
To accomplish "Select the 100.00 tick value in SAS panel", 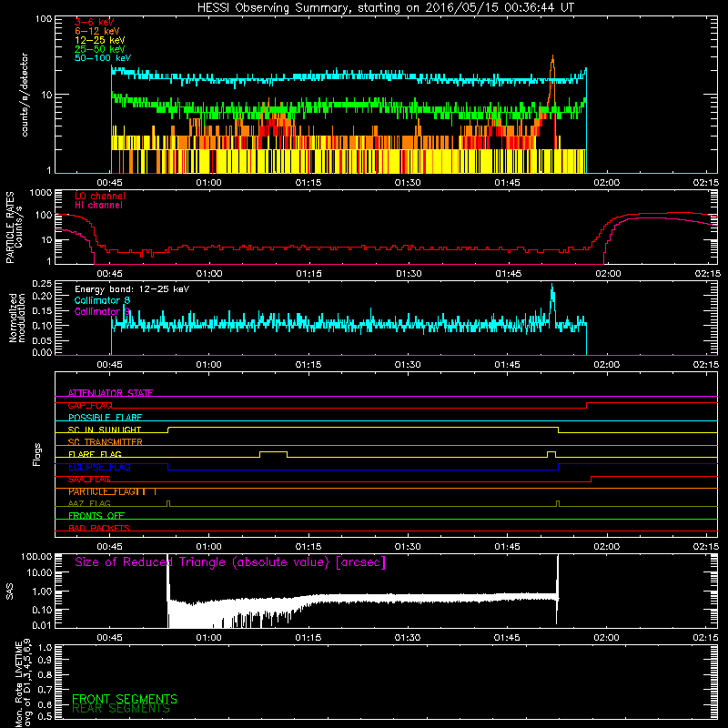I will (x=36, y=556).
